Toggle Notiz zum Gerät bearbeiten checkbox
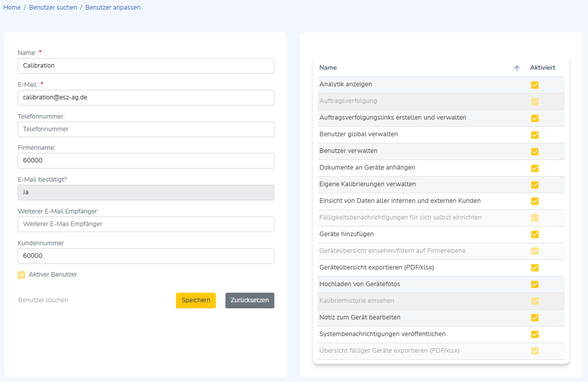 coord(535,318)
